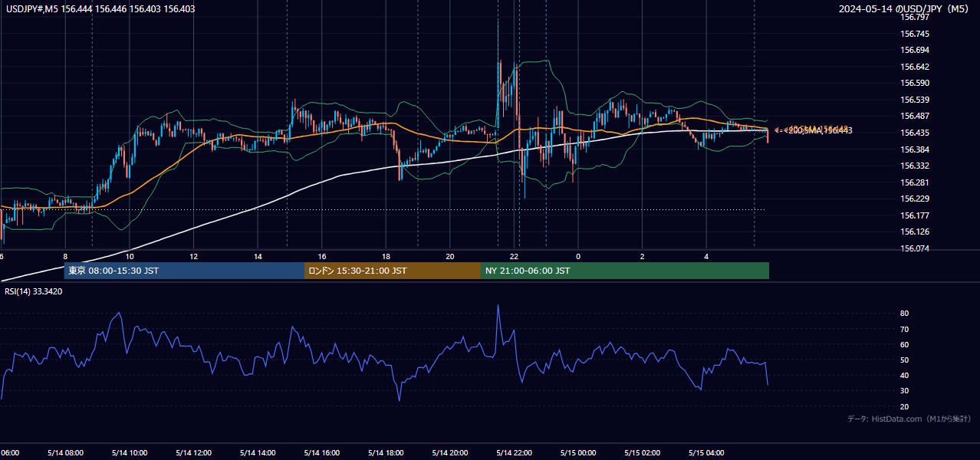
Task: Click price scale value 156.435
Action: pyautogui.click(x=913, y=133)
